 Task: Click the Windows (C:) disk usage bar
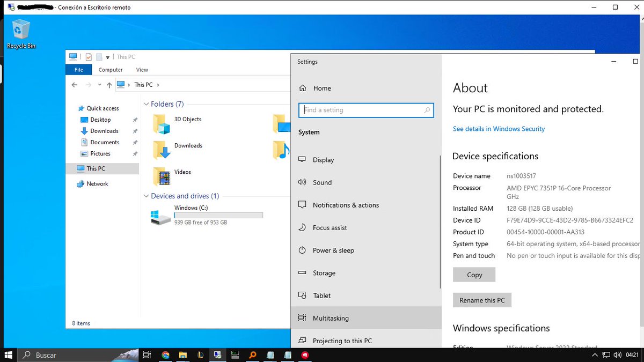coord(218,215)
